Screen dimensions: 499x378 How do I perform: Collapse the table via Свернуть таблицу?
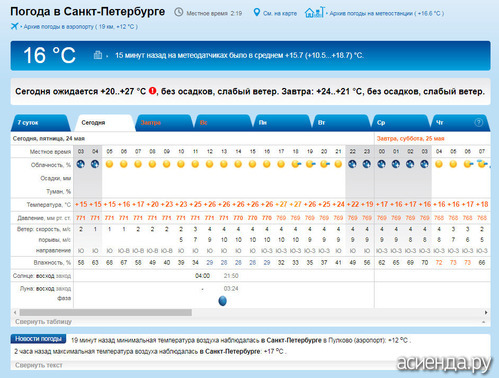pyautogui.click(x=43, y=322)
